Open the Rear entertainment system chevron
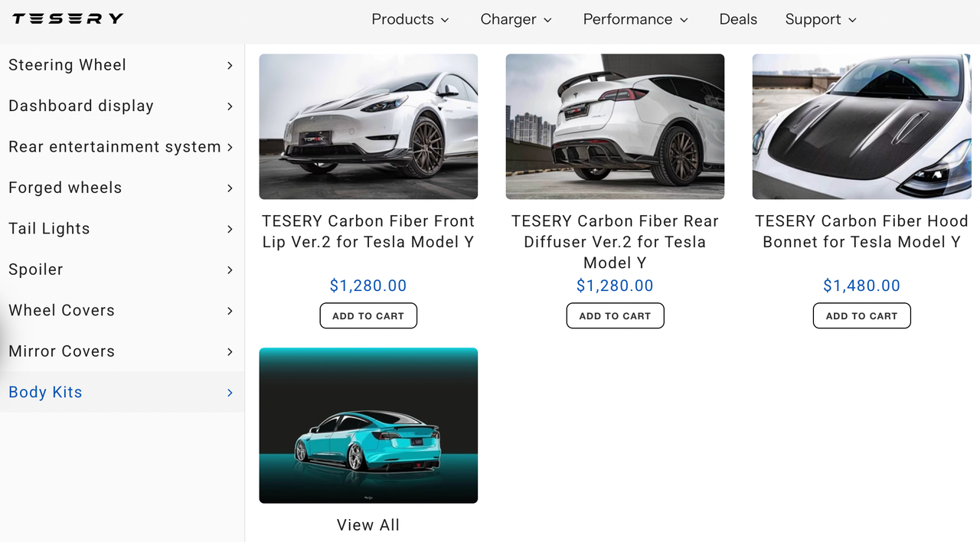 coord(230,147)
